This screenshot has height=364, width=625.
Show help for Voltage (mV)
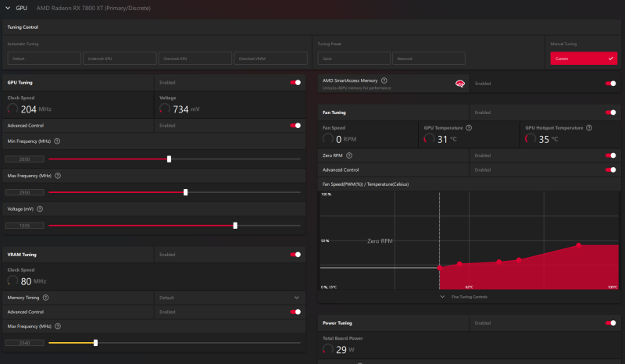40,209
